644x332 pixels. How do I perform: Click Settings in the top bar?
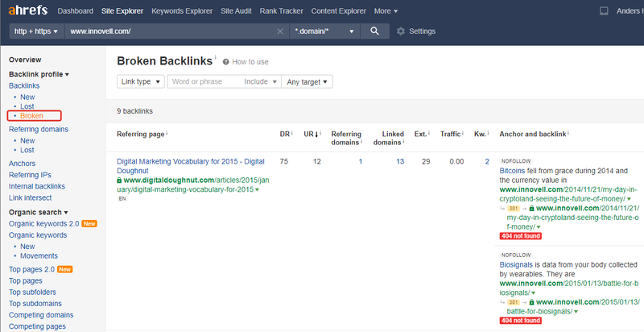pos(422,31)
